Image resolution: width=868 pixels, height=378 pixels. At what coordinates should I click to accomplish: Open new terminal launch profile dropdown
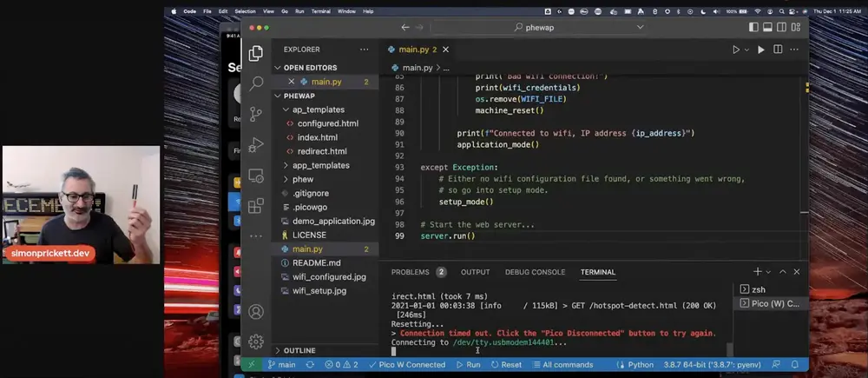(x=768, y=272)
